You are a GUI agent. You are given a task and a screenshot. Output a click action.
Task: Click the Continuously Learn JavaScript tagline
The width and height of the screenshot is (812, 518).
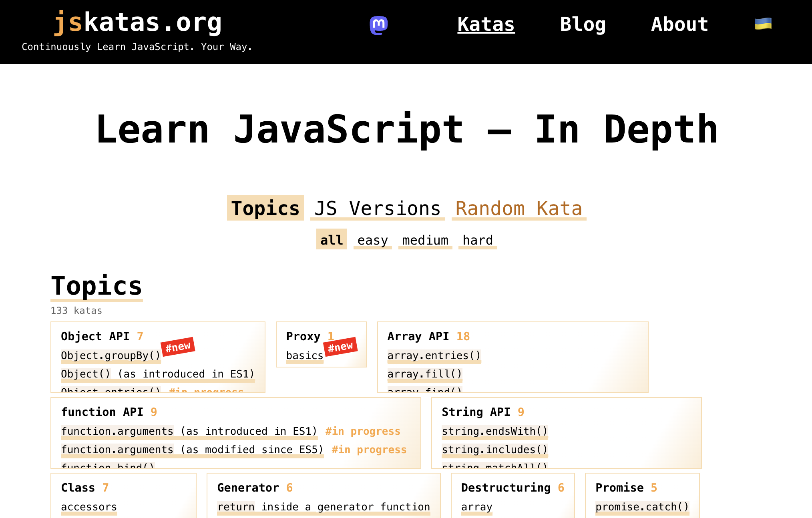point(137,47)
